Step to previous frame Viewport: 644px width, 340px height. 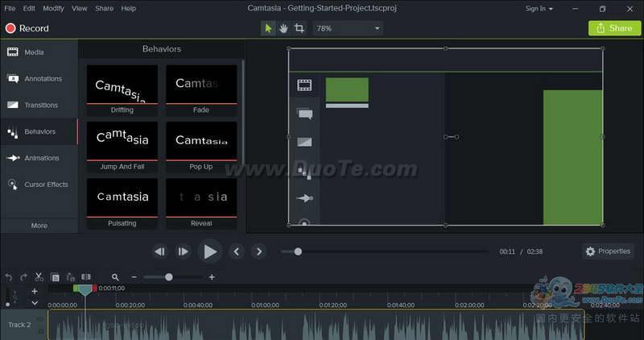pyautogui.click(x=159, y=251)
